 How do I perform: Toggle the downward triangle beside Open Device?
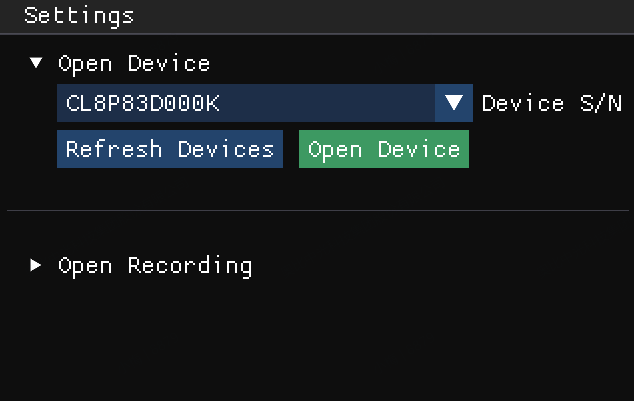click(37, 63)
